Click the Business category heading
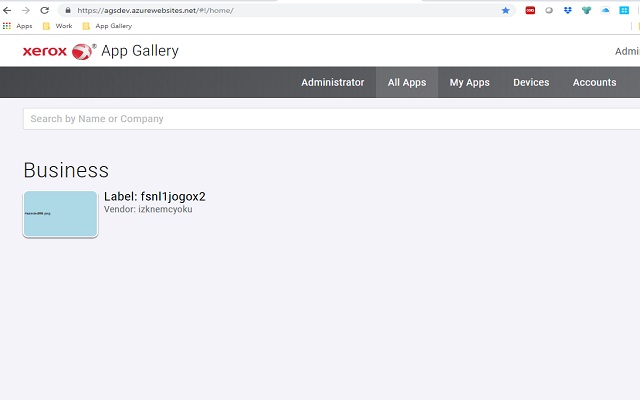The height and width of the screenshot is (400, 640). 66,170
